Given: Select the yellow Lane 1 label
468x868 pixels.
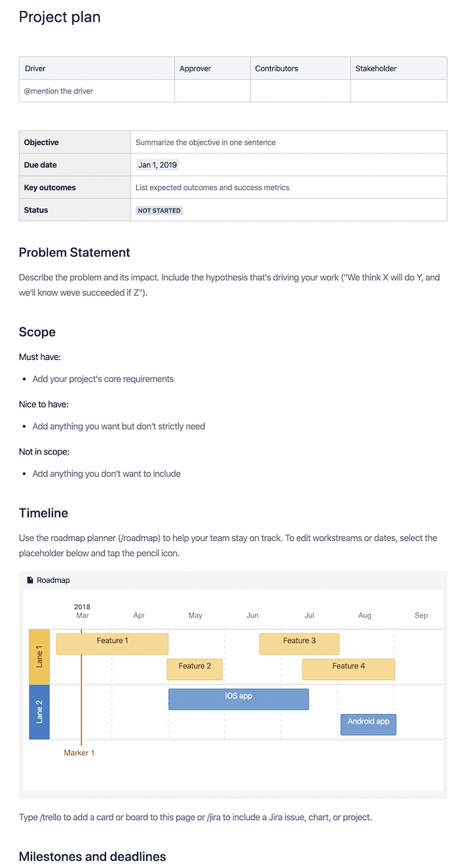Looking at the screenshot, I should (39, 657).
